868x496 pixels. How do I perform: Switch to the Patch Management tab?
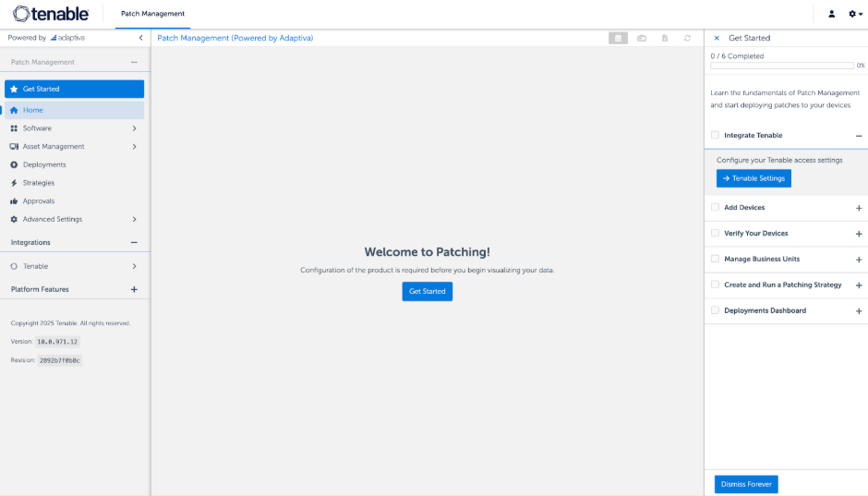152,14
